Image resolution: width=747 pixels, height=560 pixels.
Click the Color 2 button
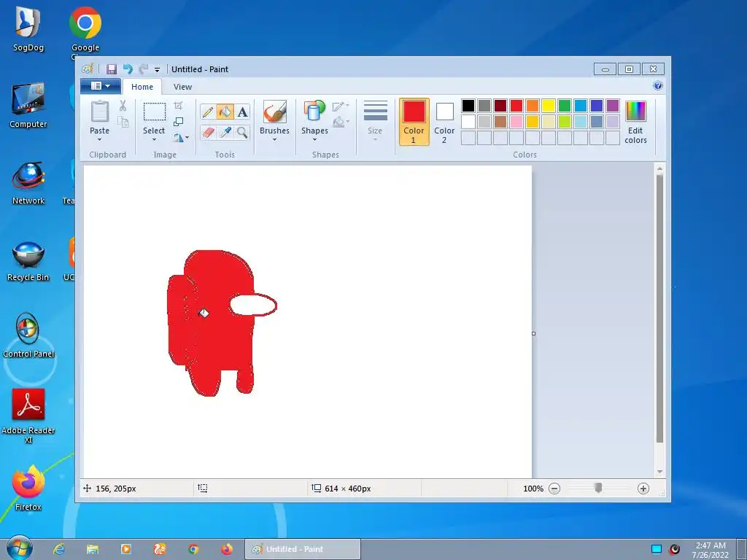tap(444, 122)
